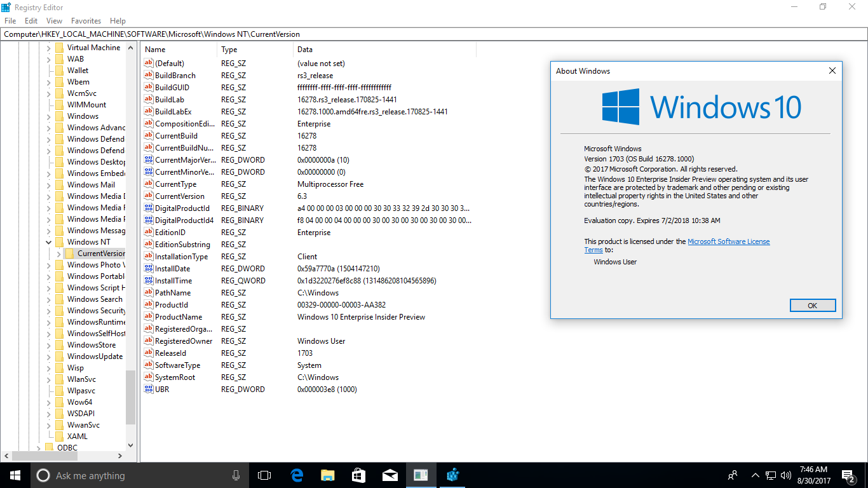Click the taskbar clock showing 7:46 AM

[x=813, y=475]
